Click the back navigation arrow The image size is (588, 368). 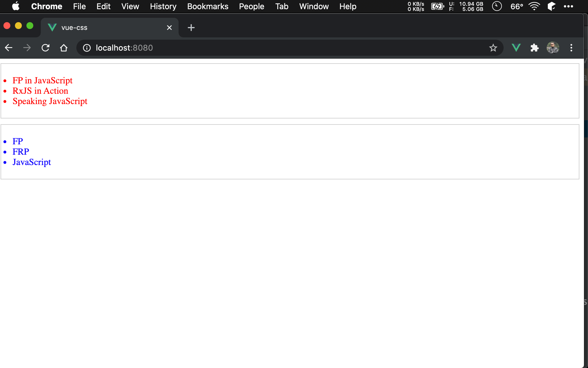(x=9, y=48)
